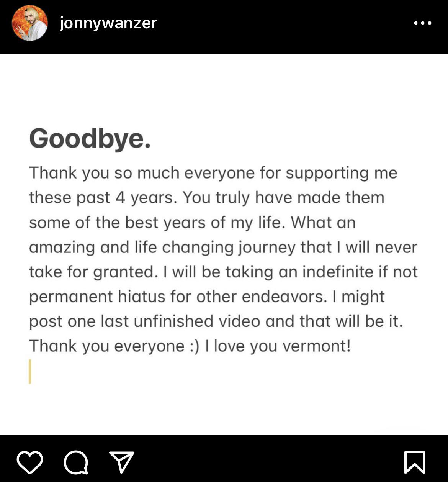Image resolution: width=448 pixels, height=482 pixels.
Task: Open the three-dot more options menu
Action: [423, 23]
